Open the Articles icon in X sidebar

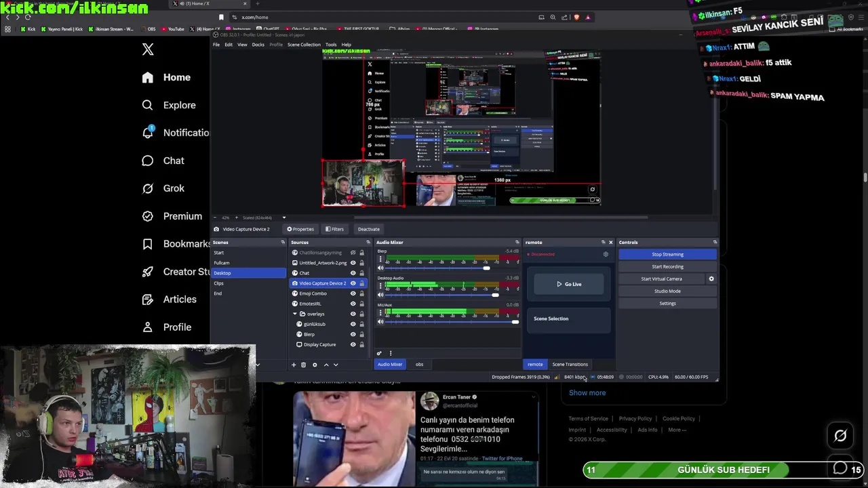[x=147, y=300]
